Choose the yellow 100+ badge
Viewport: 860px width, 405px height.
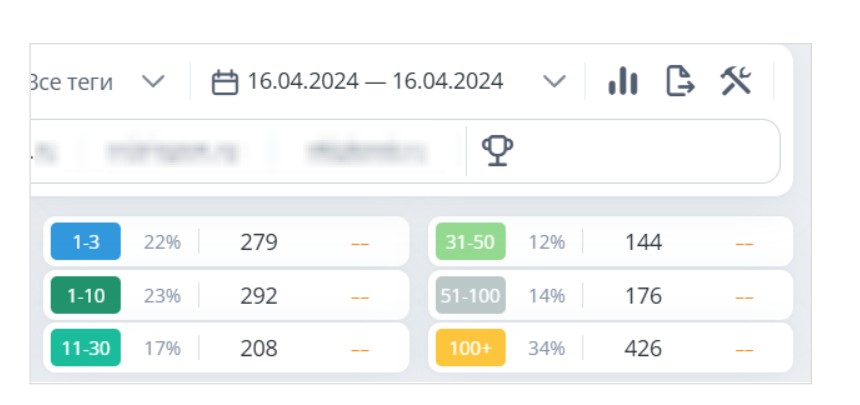coord(471,348)
